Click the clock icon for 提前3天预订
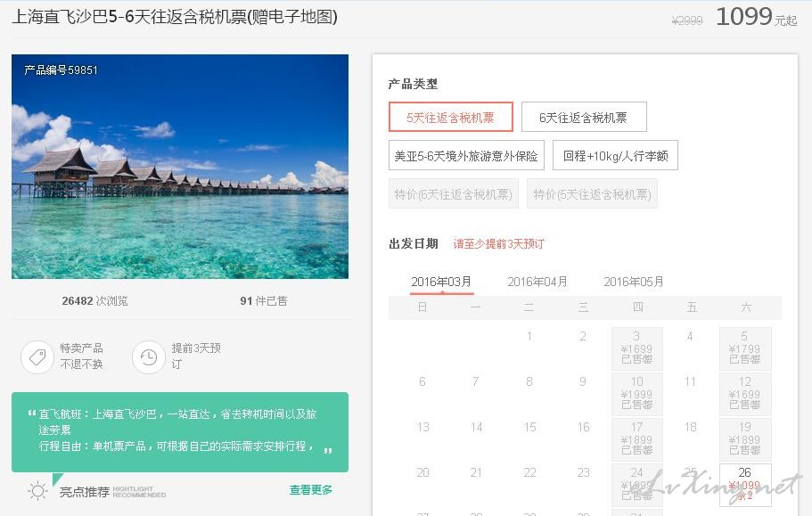The height and width of the screenshot is (516, 812). [149, 357]
